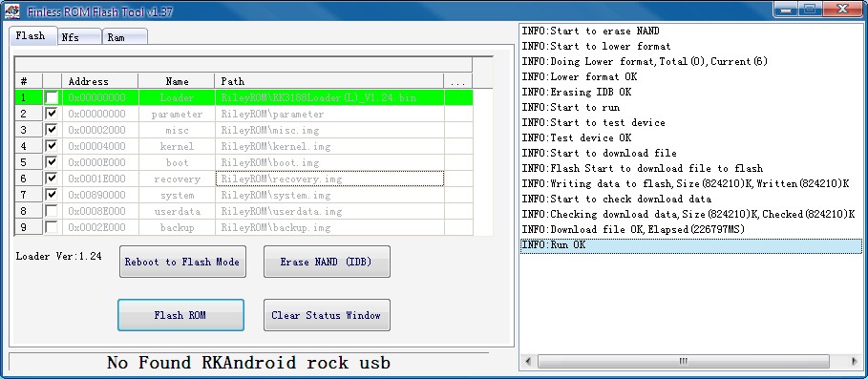Click the 'system' name cell
The height and width of the screenshot is (379, 868).
pyautogui.click(x=177, y=196)
